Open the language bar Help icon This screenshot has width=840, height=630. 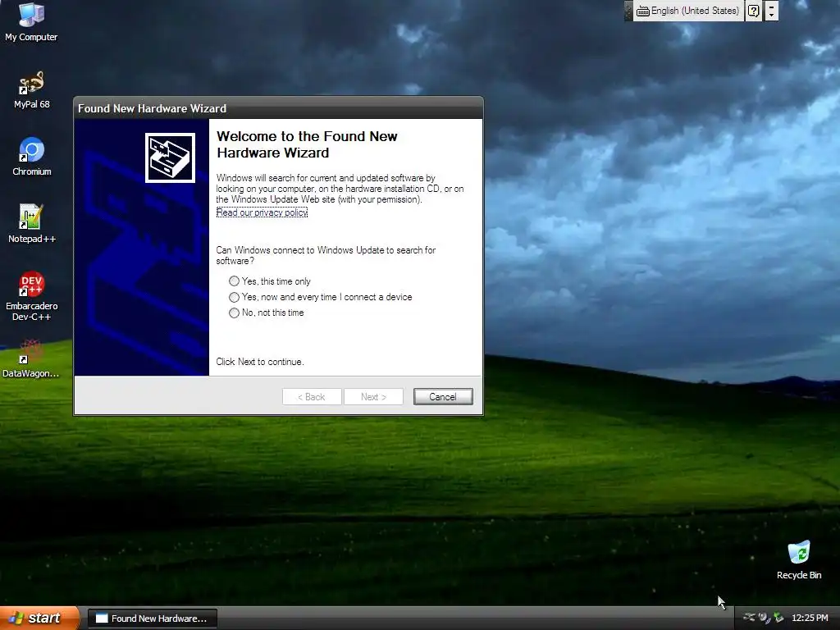(753, 11)
